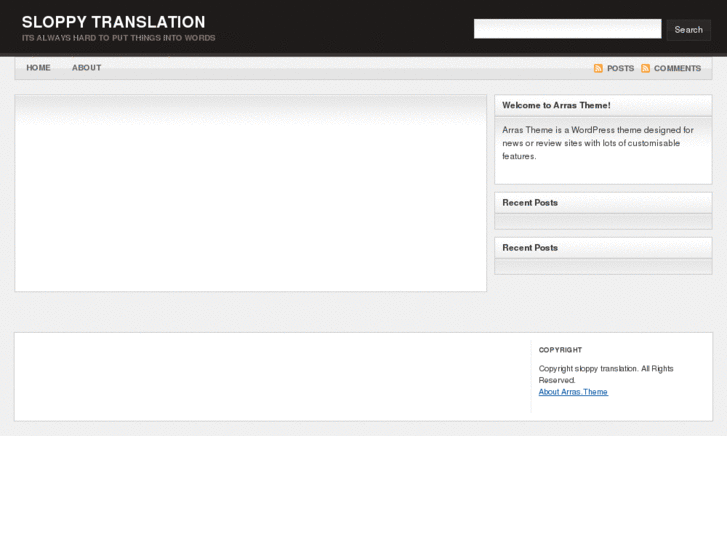Click the Arras Theme description paragraph
Image resolution: width=727 pixels, height=545 pixels.
click(598, 143)
